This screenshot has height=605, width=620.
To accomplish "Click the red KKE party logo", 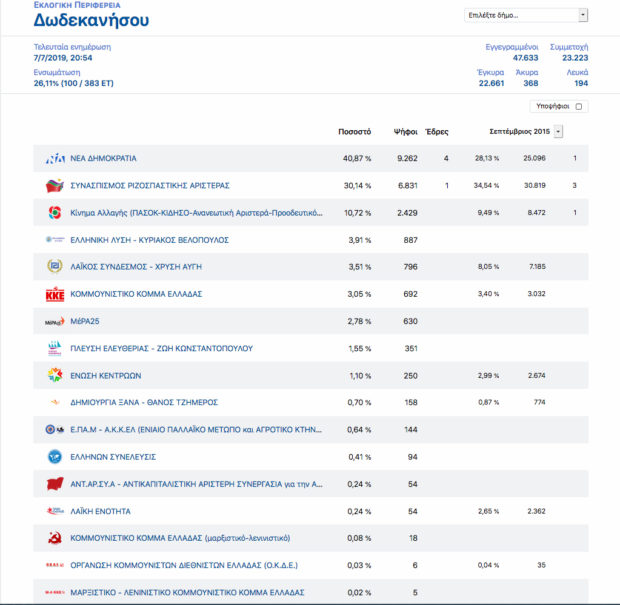I will tap(55, 294).
